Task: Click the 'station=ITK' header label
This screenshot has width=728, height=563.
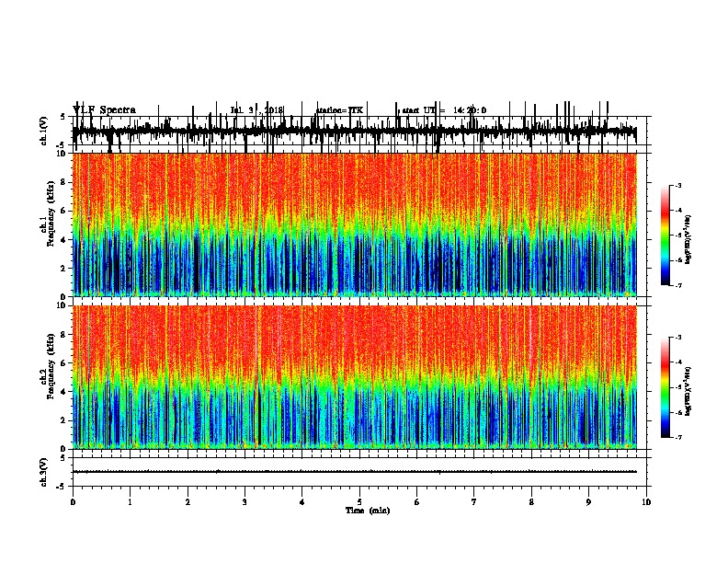Action: [339, 110]
